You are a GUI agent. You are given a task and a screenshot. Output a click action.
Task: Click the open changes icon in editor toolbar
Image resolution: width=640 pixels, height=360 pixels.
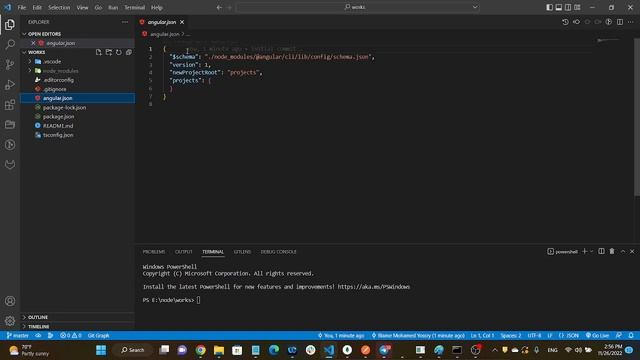(576, 22)
